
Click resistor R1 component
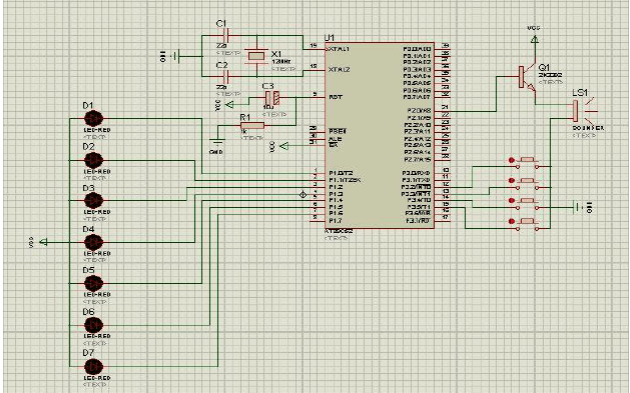click(x=252, y=125)
